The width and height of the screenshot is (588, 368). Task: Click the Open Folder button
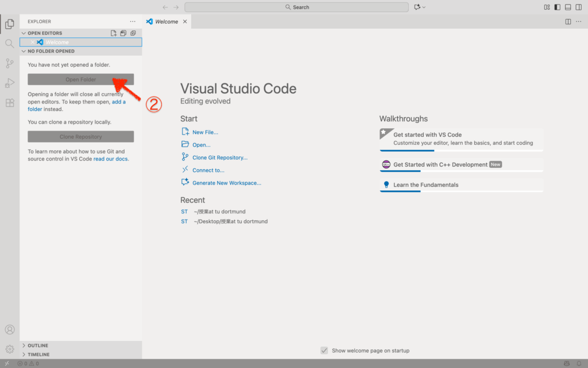click(x=80, y=79)
